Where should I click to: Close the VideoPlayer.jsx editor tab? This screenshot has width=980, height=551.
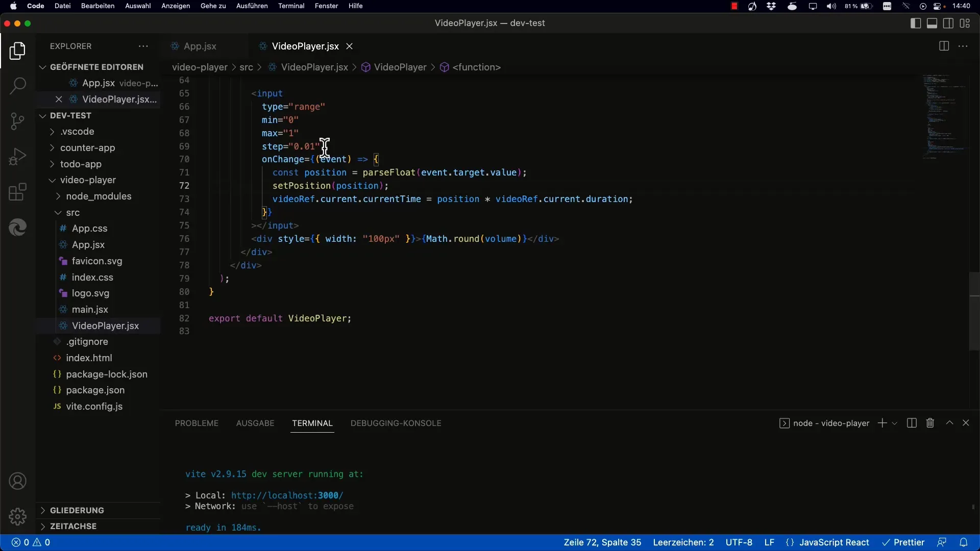pyautogui.click(x=350, y=46)
